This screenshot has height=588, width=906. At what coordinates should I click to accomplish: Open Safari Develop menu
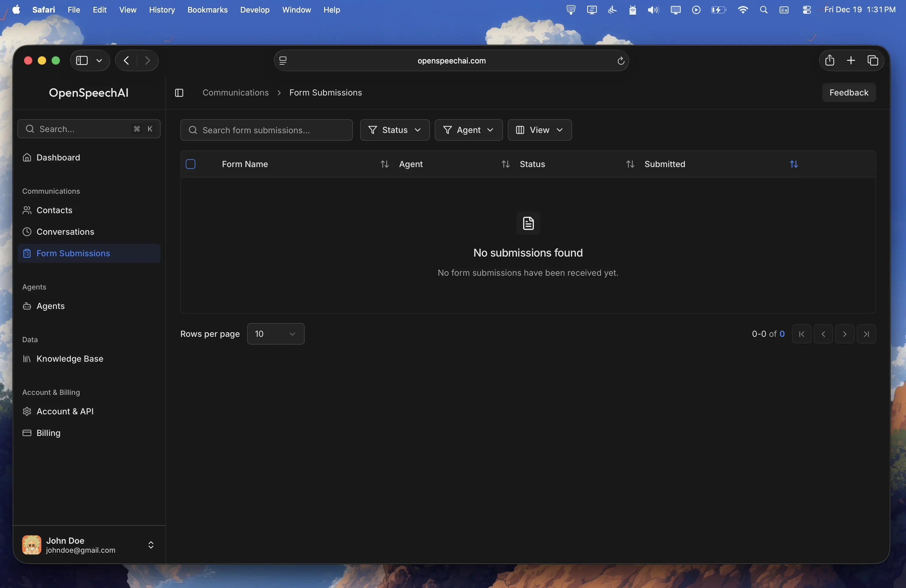pyautogui.click(x=255, y=10)
